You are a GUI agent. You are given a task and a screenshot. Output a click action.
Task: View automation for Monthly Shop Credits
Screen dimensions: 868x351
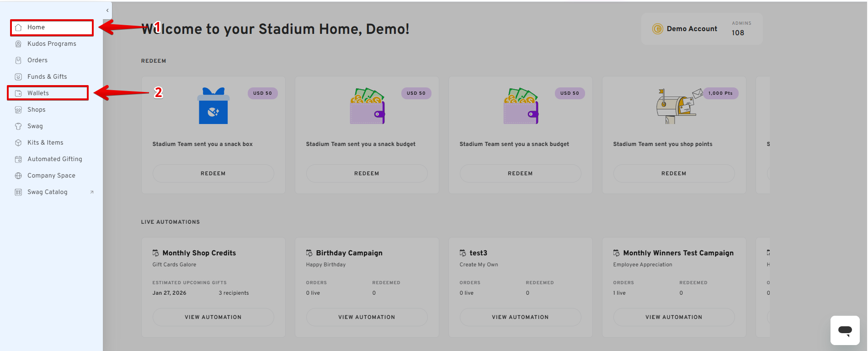(x=213, y=317)
